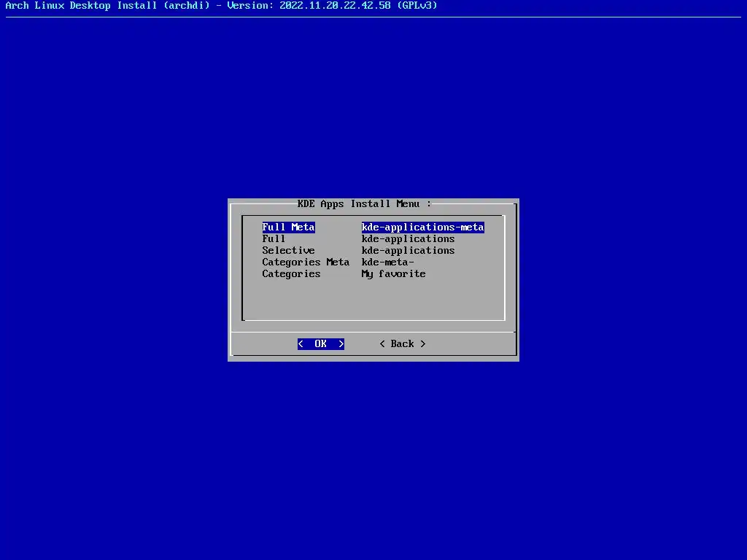Click the My favorite description text
Image resolution: width=747 pixels, height=560 pixels.
coord(393,274)
